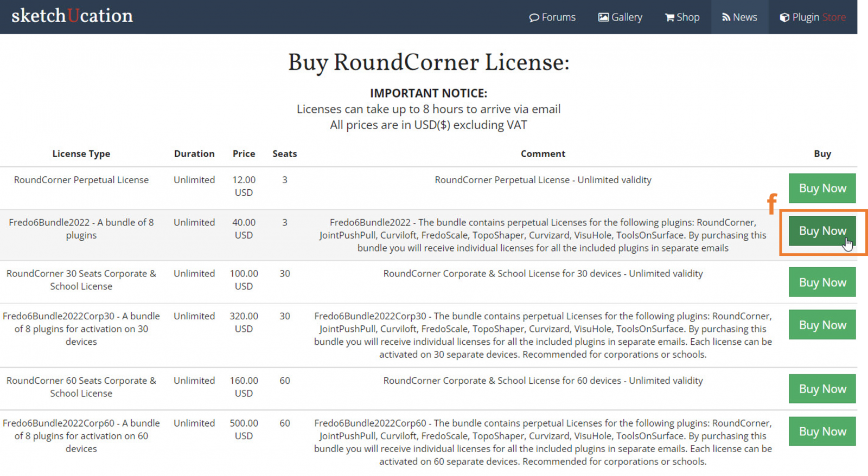This screenshot has height=476, width=868.
Task: Click the 320.00 USD price cell
Action: pyautogui.click(x=244, y=322)
